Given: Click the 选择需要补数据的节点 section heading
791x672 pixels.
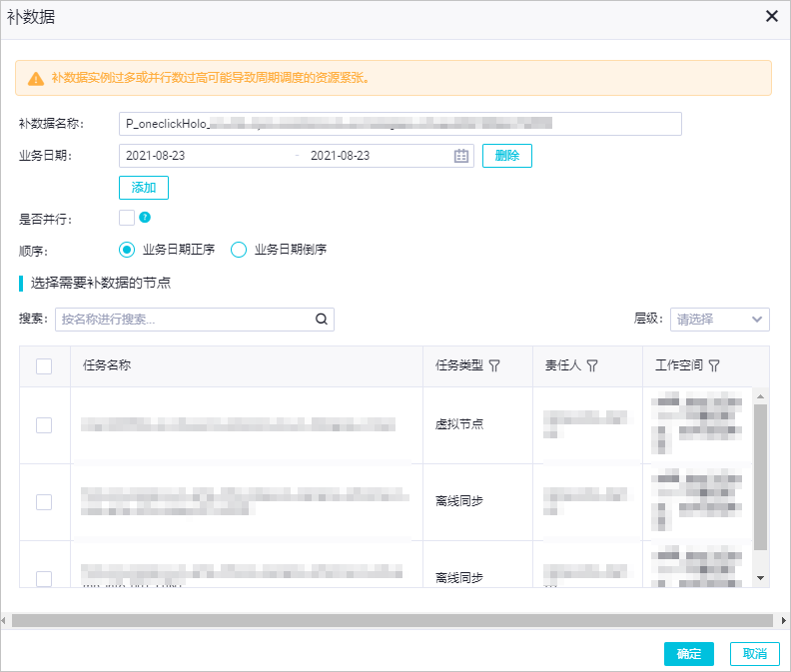Looking at the screenshot, I should click(101, 283).
